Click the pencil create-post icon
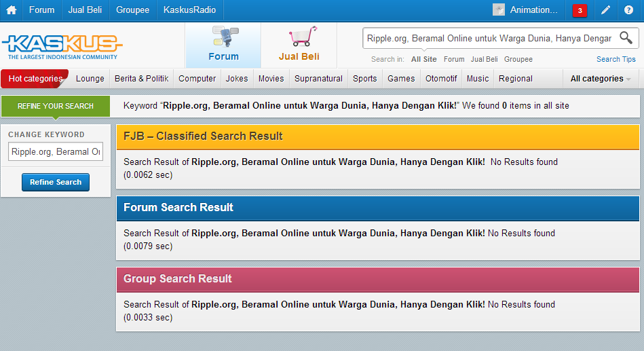 click(605, 10)
